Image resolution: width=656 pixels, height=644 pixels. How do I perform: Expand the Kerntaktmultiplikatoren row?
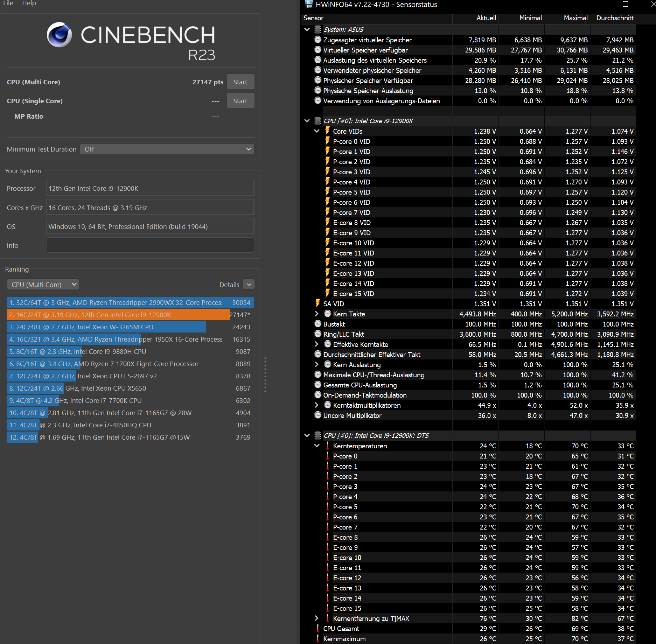317,405
